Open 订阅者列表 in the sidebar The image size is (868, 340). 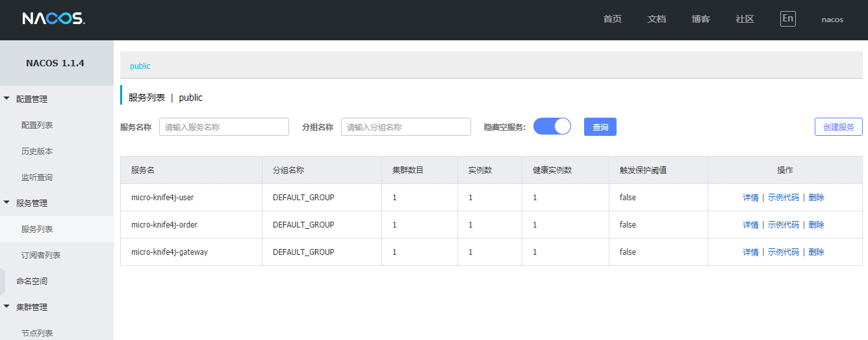[x=41, y=255]
